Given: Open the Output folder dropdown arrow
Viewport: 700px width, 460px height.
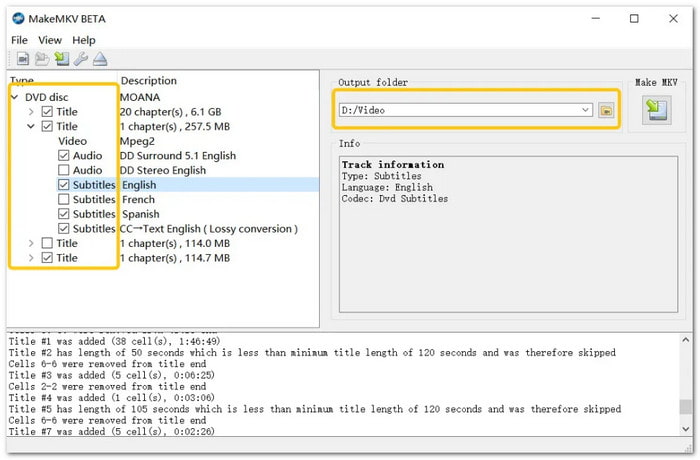Looking at the screenshot, I should click(x=585, y=110).
